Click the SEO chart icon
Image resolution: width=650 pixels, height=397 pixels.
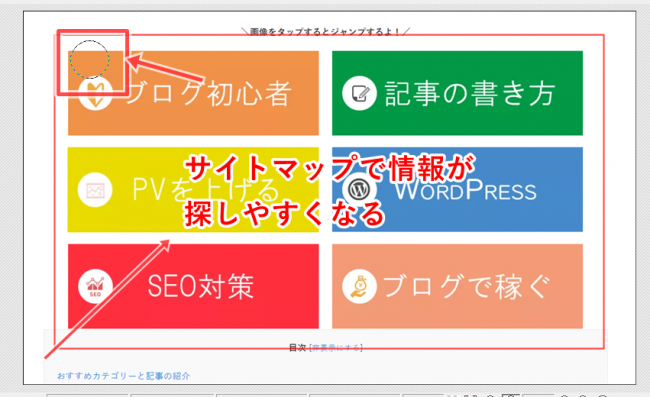coord(95,286)
